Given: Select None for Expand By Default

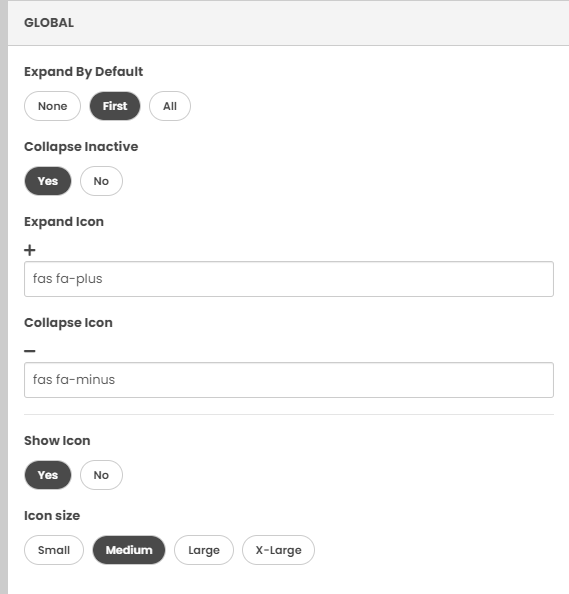Looking at the screenshot, I should (x=52, y=106).
